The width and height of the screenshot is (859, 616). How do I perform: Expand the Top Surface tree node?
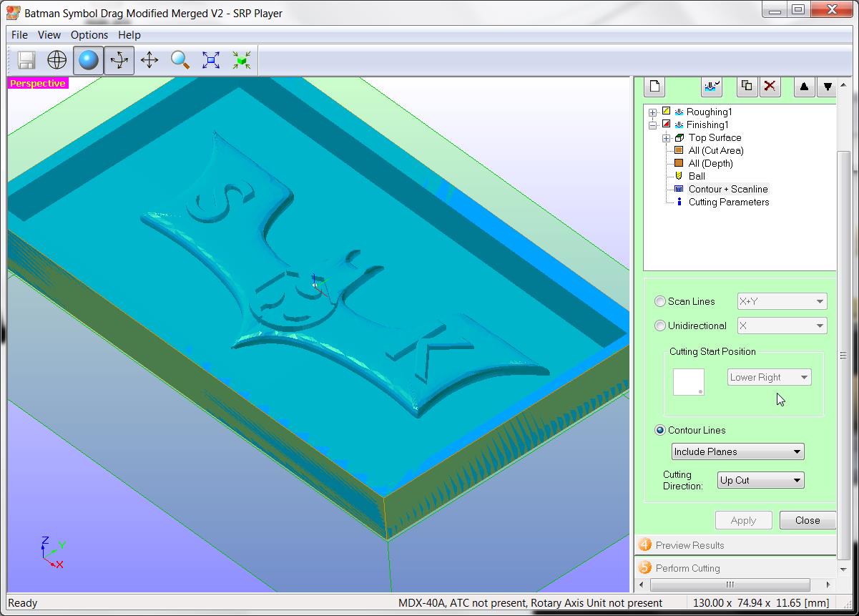(666, 138)
